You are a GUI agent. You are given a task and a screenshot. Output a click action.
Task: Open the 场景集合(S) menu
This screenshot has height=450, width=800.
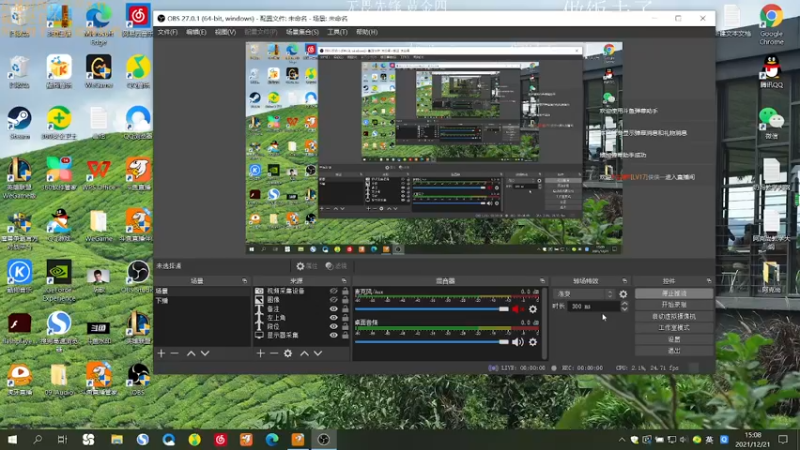[x=302, y=32]
